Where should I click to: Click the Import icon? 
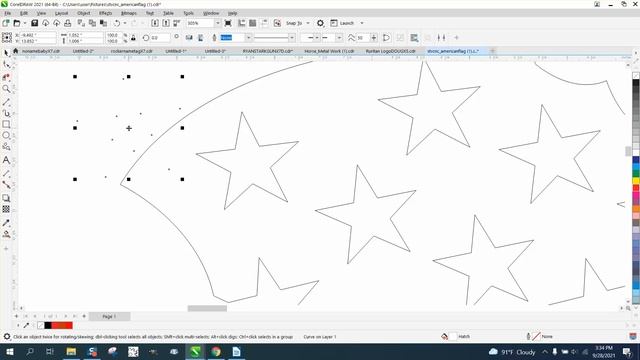[x=155, y=23]
